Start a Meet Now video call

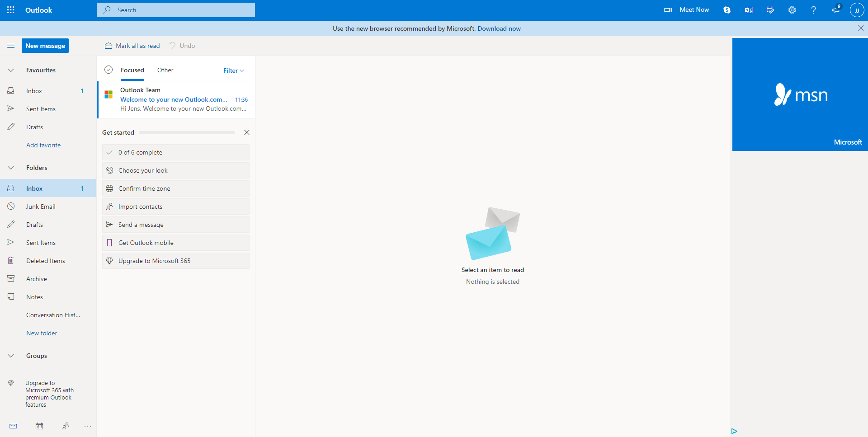click(x=686, y=10)
